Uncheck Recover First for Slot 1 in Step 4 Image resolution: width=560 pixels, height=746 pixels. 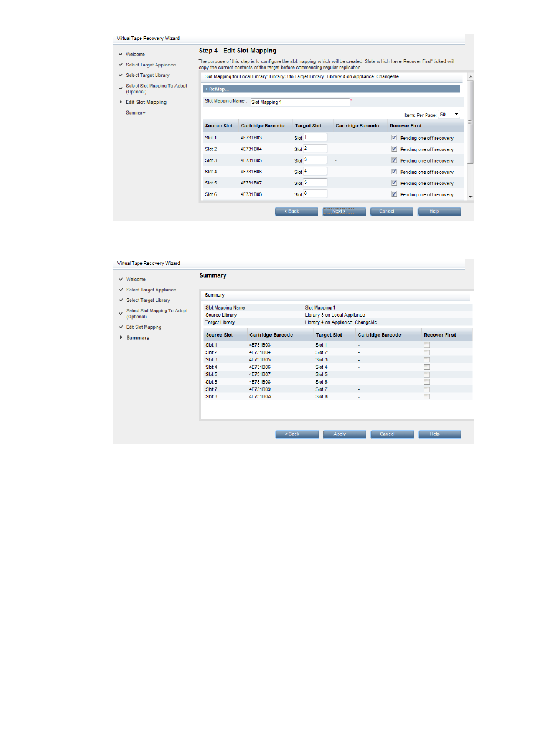coord(394,137)
